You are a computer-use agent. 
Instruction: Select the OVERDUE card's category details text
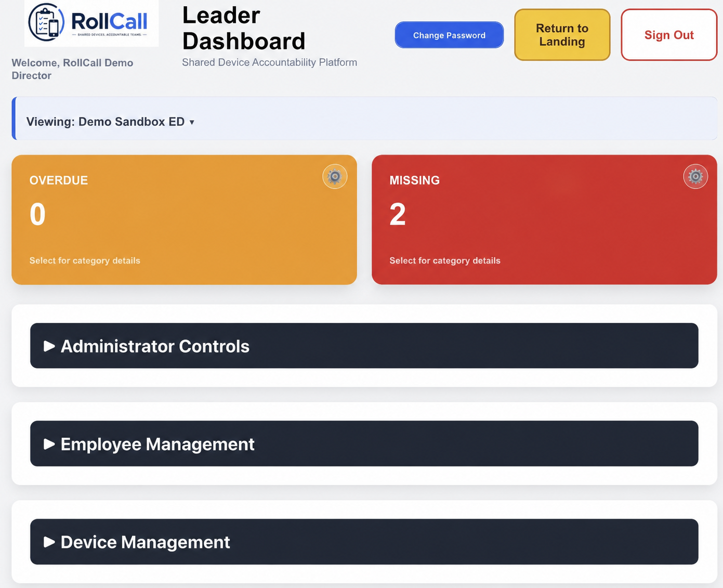(x=85, y=260)
